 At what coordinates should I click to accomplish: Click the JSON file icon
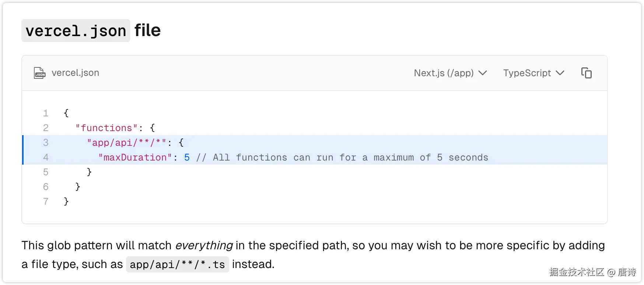[39, 73]
